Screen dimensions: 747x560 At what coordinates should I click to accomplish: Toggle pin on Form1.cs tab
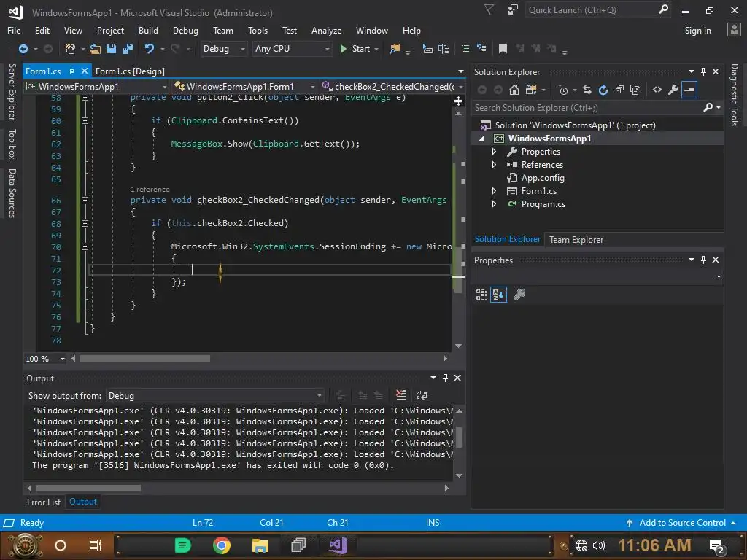(71, 71)
